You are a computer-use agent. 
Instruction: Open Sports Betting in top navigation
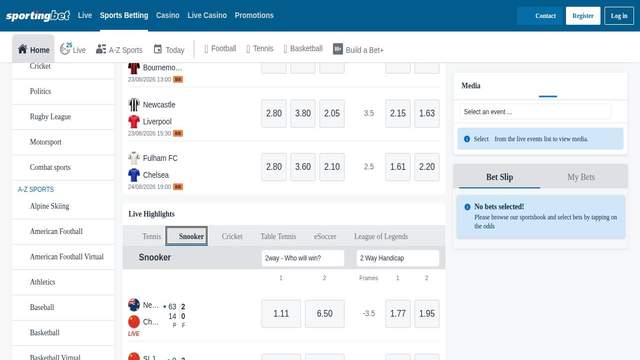coord(124,16)
